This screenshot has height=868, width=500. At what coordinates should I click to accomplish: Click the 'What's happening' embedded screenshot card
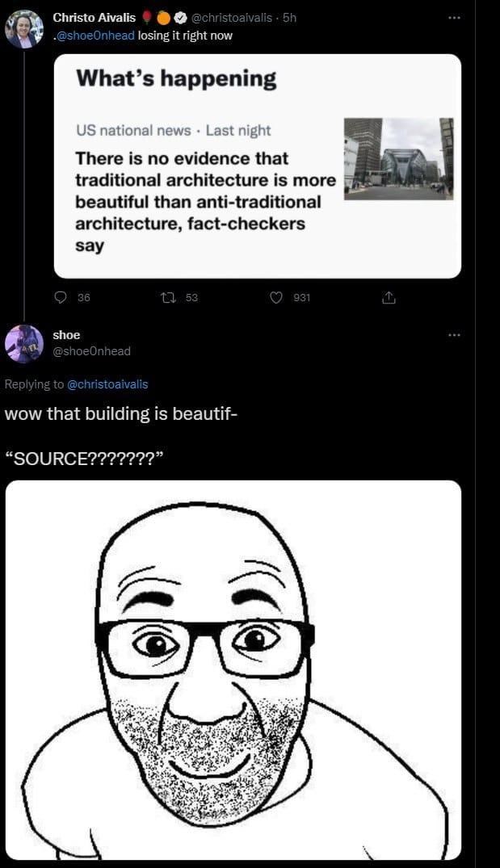pos(258,166)
